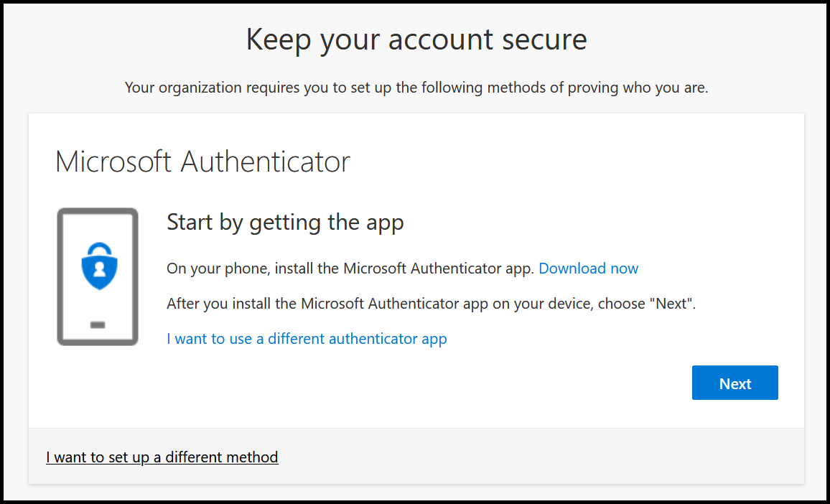
Task: Click the blue shield lock icon
Action: pos(99,266)
